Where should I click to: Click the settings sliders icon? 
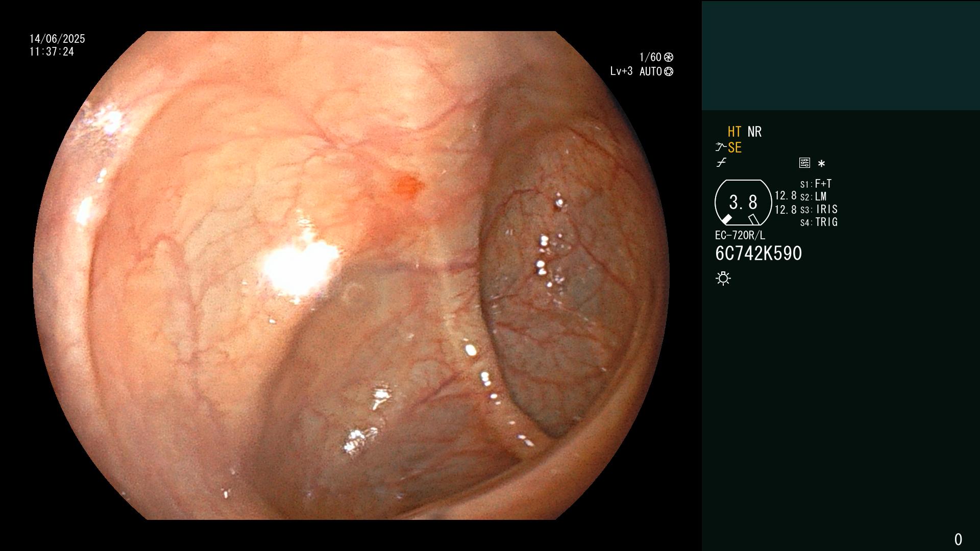[x=804, y=163]
